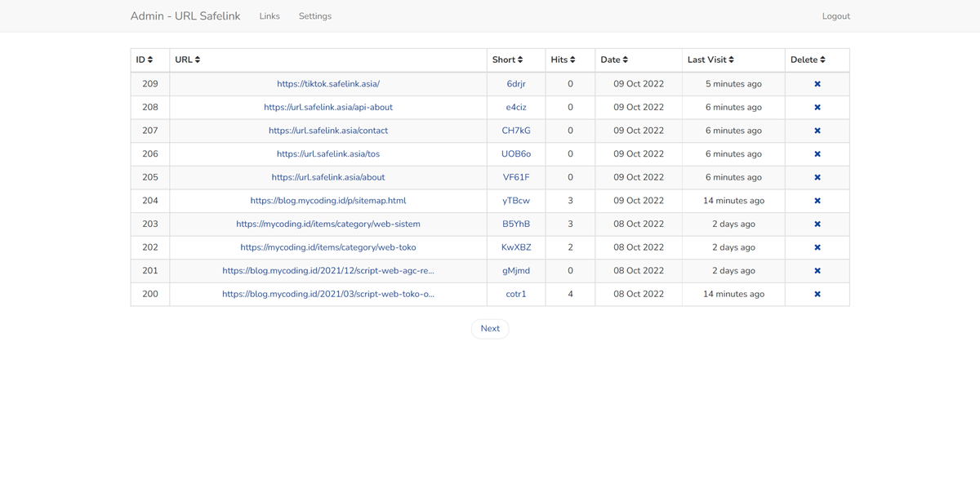Delete the row with ID 208
Image resolution: width=980 pixels, height=493 pixels.
(817, 108)
